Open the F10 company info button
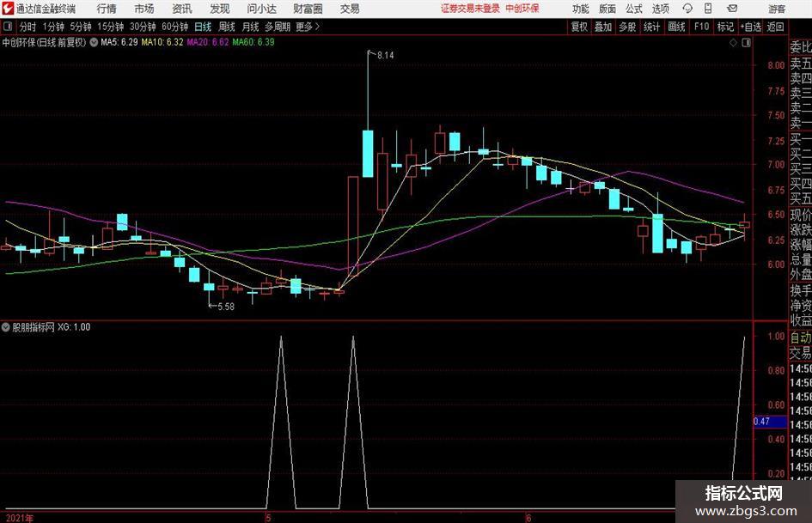 click(702, 27)
